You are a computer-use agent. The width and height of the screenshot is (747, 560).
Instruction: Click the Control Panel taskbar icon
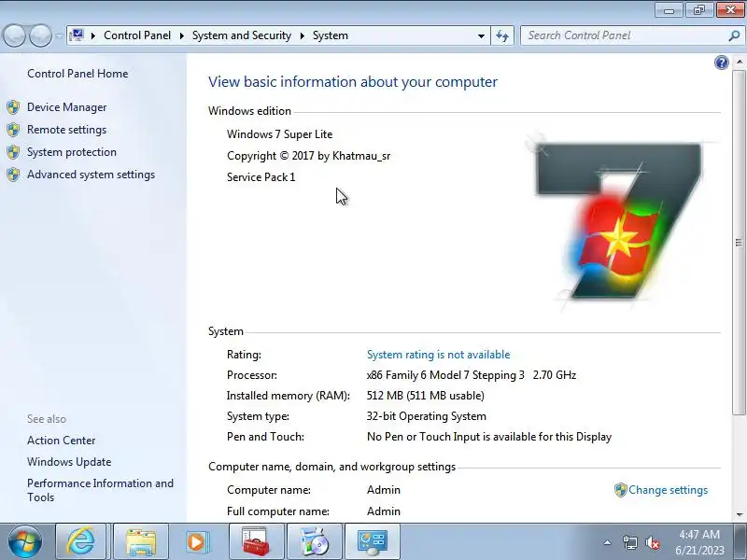point(372,541)
